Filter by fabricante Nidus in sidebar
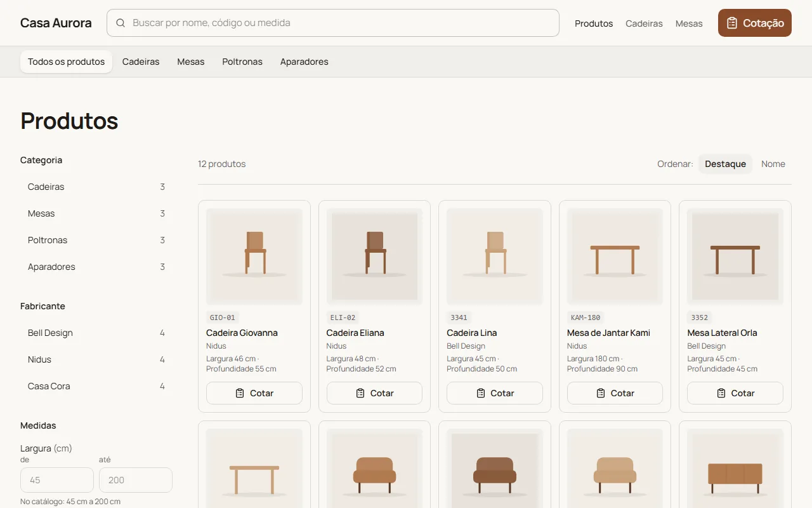This screenshot has height=508, width=812. [x=96, y=359]
